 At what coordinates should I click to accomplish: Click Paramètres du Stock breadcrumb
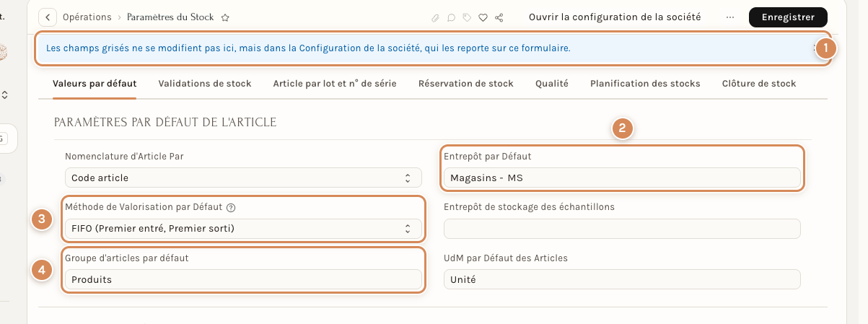170,17
